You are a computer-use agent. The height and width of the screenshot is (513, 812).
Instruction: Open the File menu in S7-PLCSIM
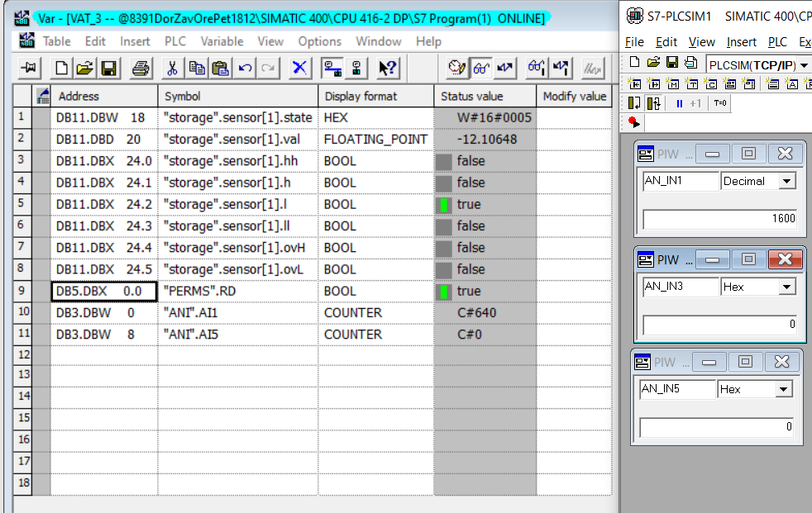tap(634, 42)
